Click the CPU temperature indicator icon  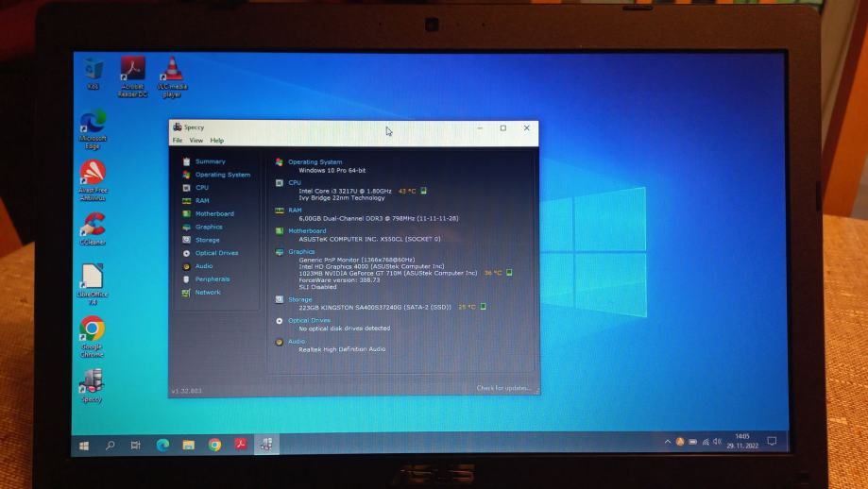pyautogui.click(x=423, y=191)
